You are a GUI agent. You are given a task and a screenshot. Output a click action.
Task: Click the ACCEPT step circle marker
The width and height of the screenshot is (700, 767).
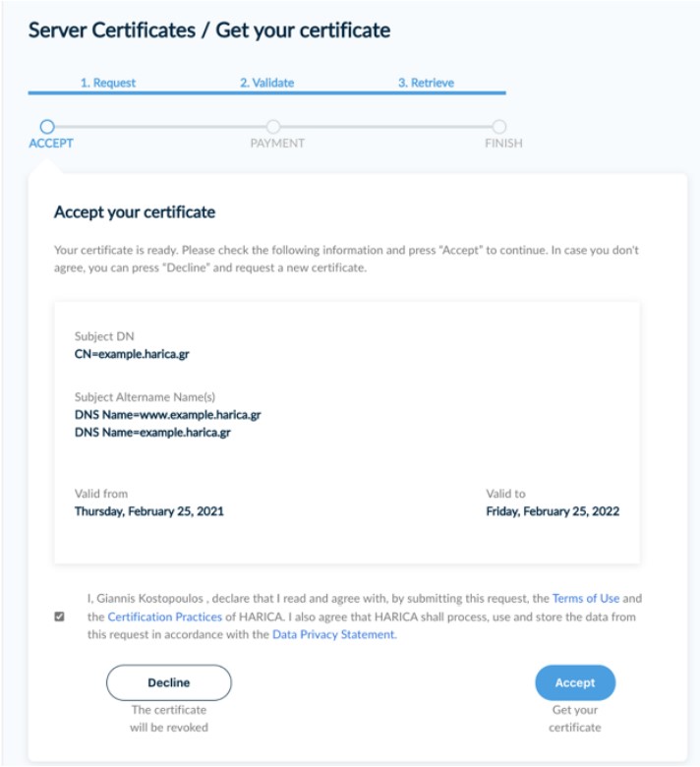[47, 126]
